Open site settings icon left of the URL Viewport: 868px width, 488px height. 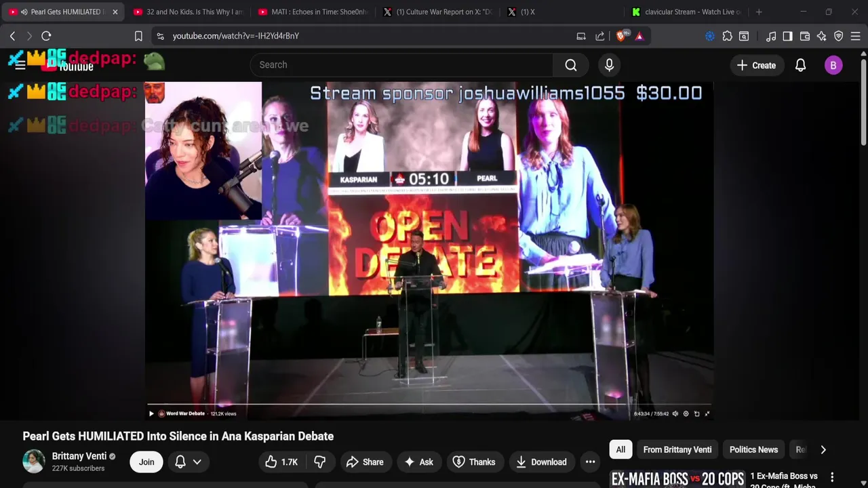point(159,36)
